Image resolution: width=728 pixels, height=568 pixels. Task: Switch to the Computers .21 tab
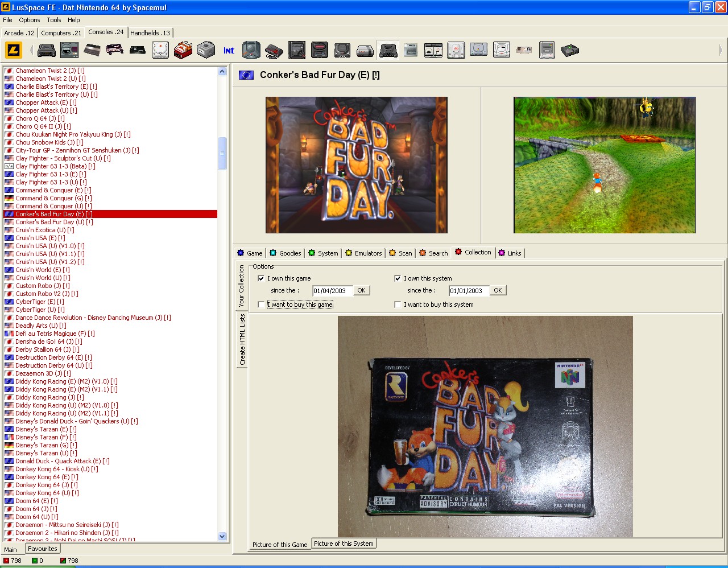click(61, 33)
